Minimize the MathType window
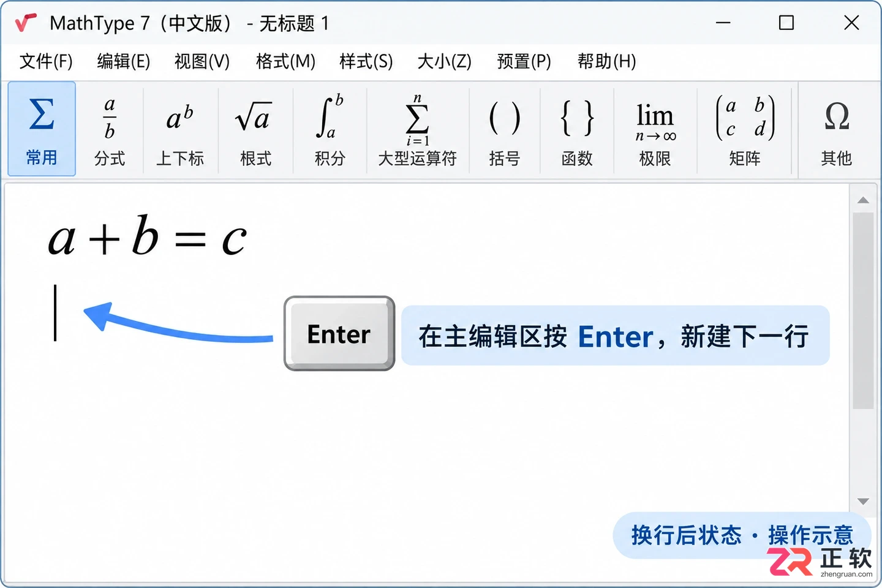This screenshot has width=882, height=588. (x=723, y=23)
